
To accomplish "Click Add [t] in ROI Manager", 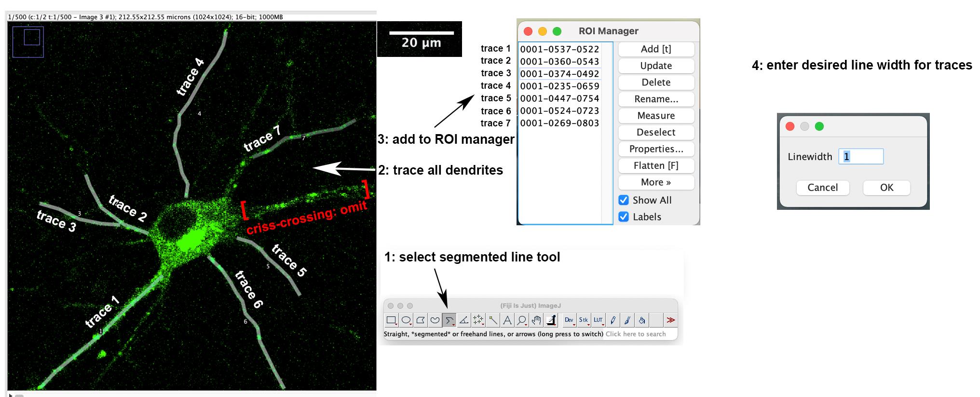I will [x=656, y=49].
